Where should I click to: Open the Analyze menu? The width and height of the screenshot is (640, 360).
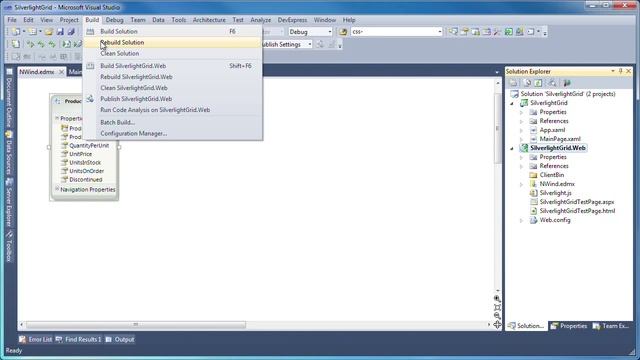[261, 20]
